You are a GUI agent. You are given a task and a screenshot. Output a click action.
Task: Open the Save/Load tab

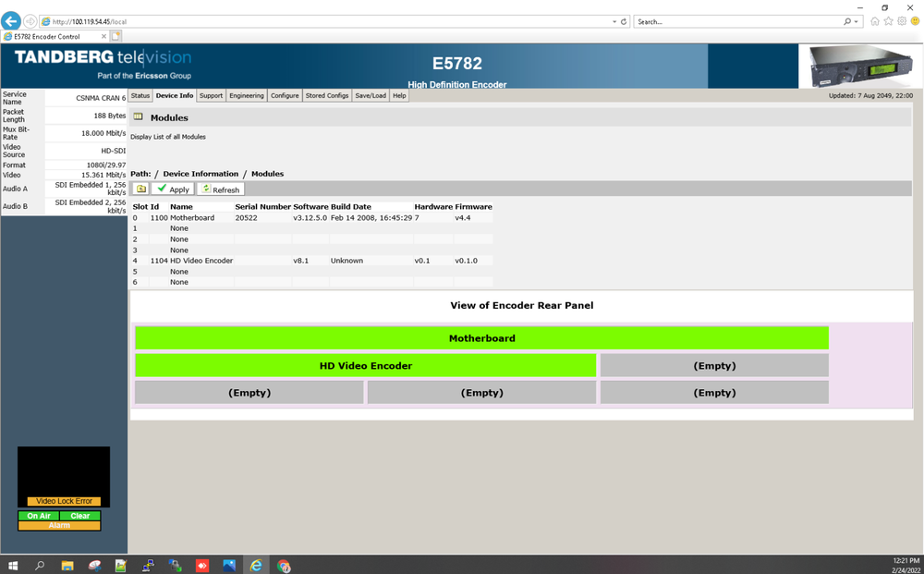371,95
